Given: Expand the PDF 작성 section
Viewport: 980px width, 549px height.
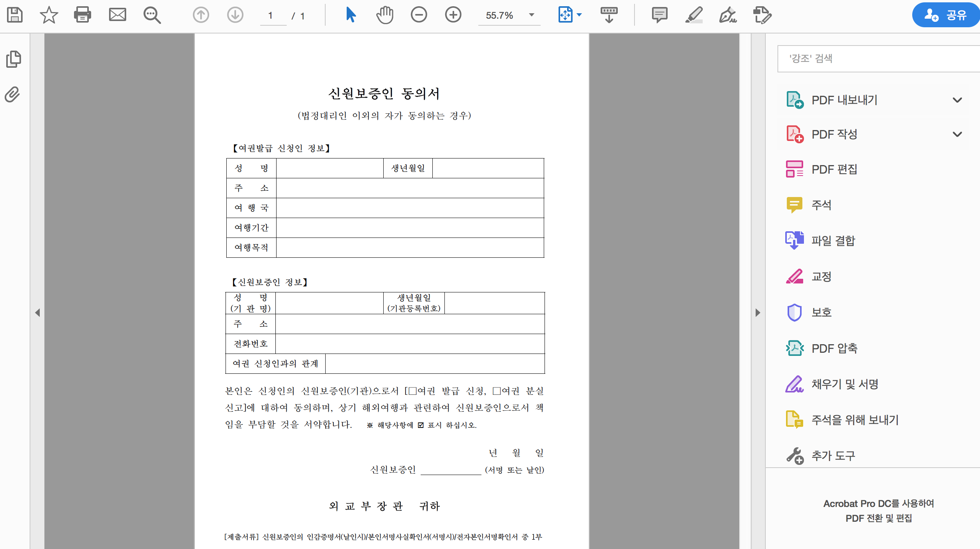Looking at the screenshot, I should pos(957,134).
